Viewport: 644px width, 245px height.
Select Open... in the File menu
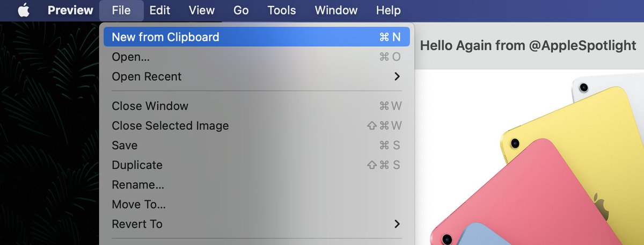point(257,57)
